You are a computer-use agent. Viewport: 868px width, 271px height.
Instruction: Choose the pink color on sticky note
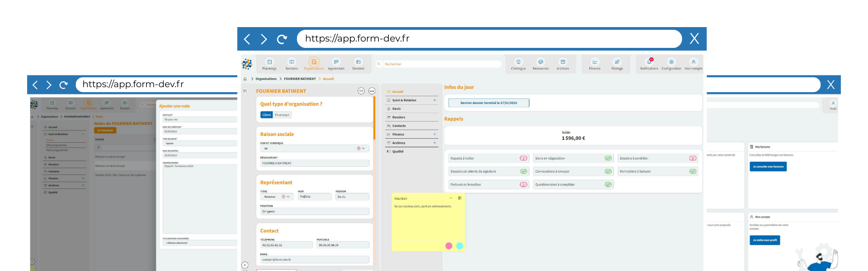[x=449, y=246]
